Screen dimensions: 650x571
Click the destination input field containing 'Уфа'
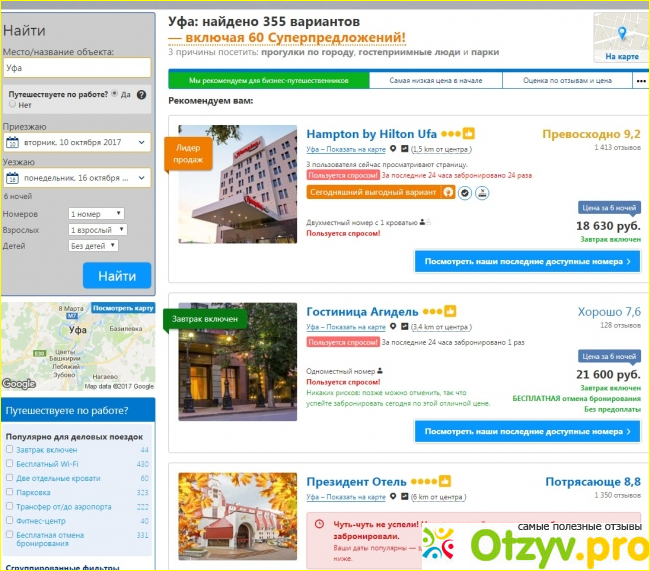[x=77, y=68]
